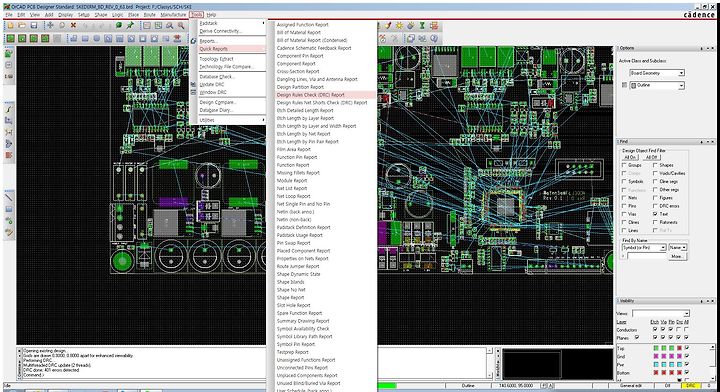
Task: Open the Views dropdown in Visibility panel
Action: point(661,314)
